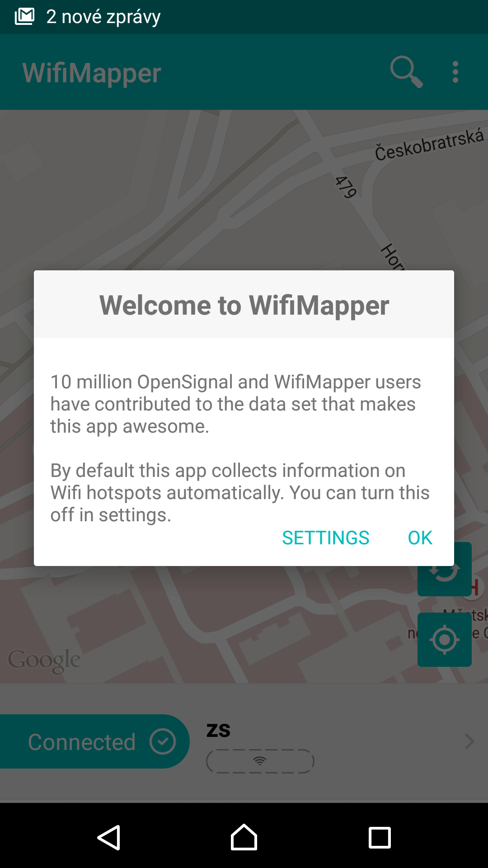This screenshot has width=488, height=868.
Task: Tap the search magnifier icon
Action: point(406,72)
